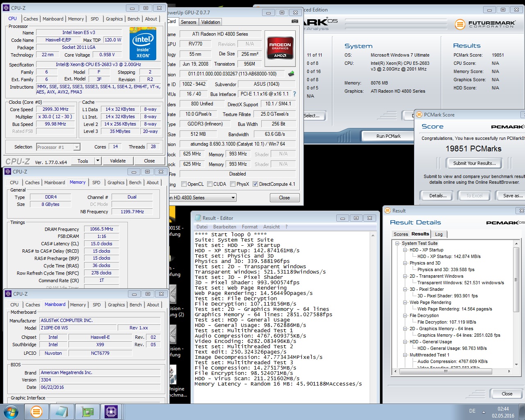Viewport: 525px width, 420px height.
Task: Collapse the Web Page Rendering node
Action: pyautogui.click(x=405, y=302)
